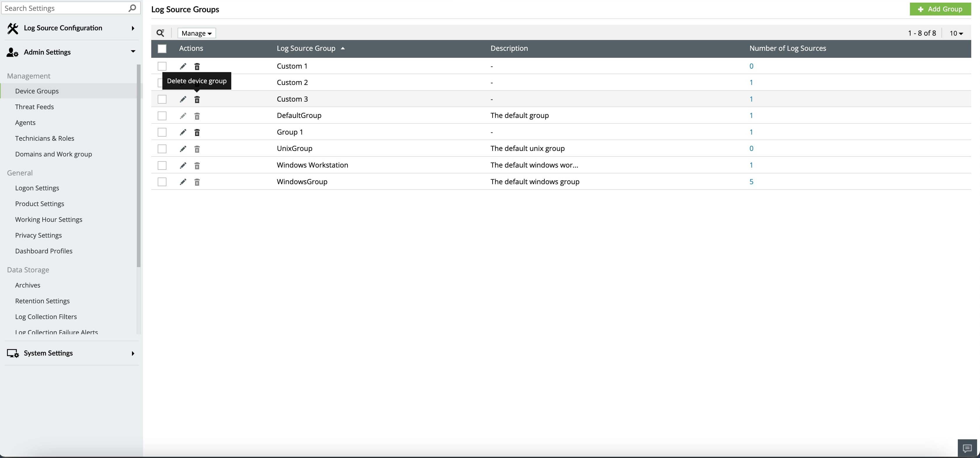Open the Manage dropdown
Screen dimensions: 980x458
(x=196, y=33)
